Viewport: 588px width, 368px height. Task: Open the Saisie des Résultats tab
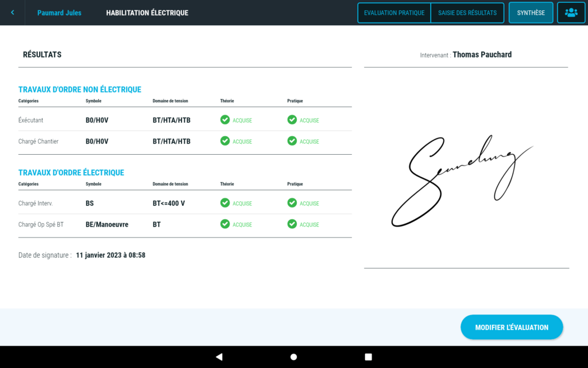coord(467,13)
